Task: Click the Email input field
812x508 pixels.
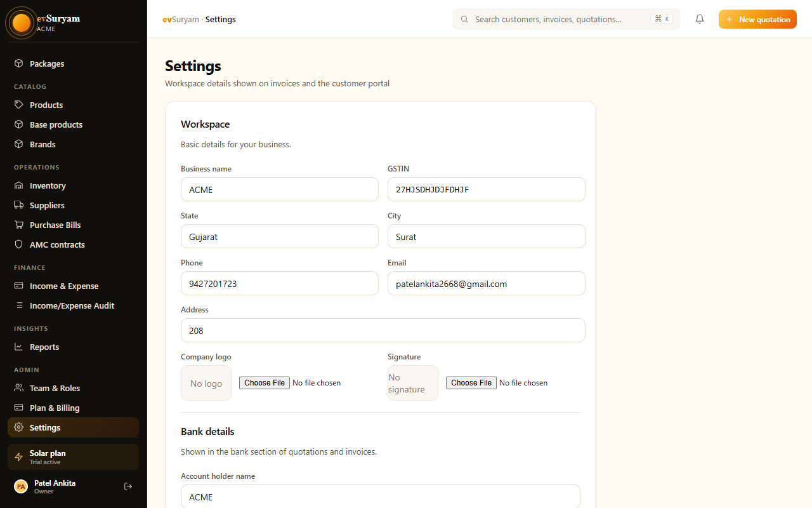Action: point(487,283)
